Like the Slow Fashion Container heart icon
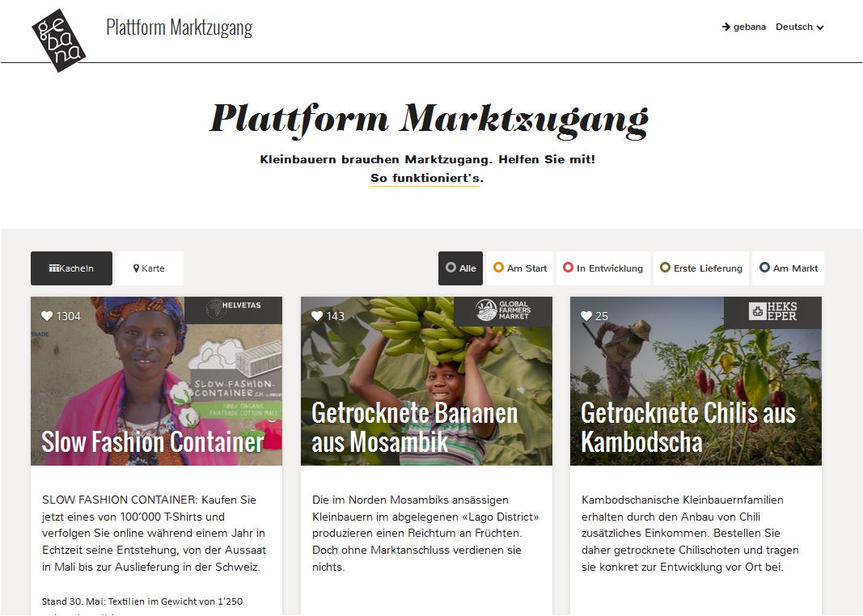 [x=48, y=316]
